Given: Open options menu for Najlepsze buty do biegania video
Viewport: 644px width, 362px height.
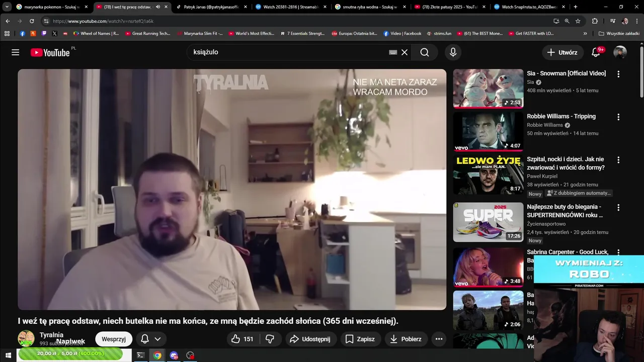Looking at the screenshot, I should pos(618,207).
